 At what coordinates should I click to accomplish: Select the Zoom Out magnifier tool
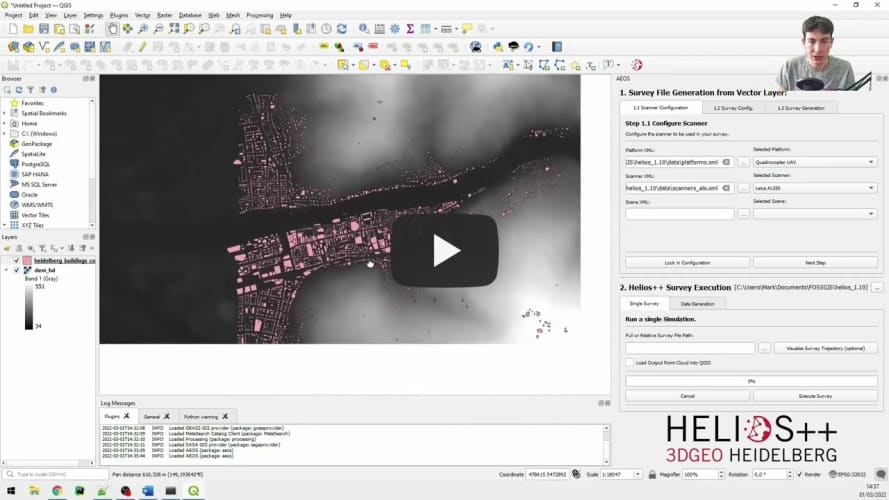click(x=158, y=29)
